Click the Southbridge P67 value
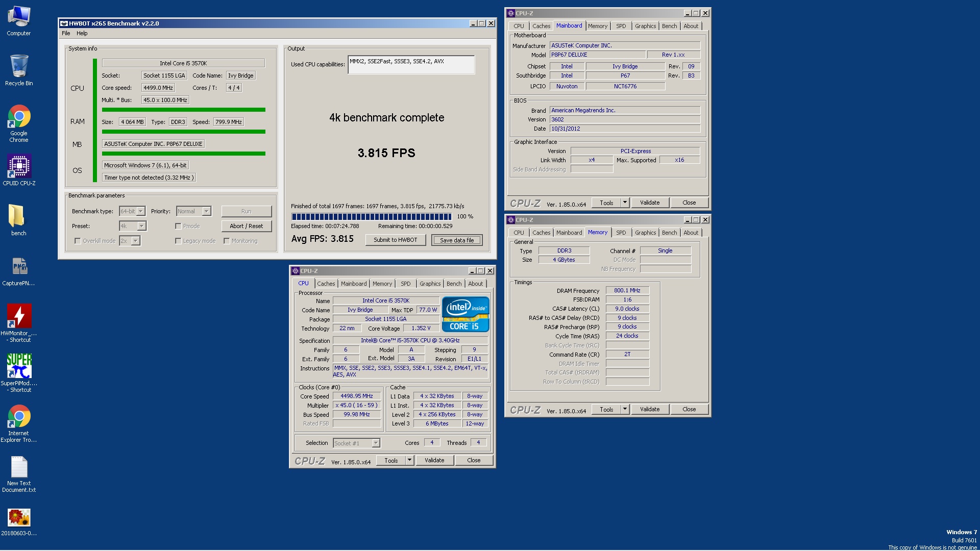Image resolution: width=980 pixels, height=551 pixels. tap(625, 76)
